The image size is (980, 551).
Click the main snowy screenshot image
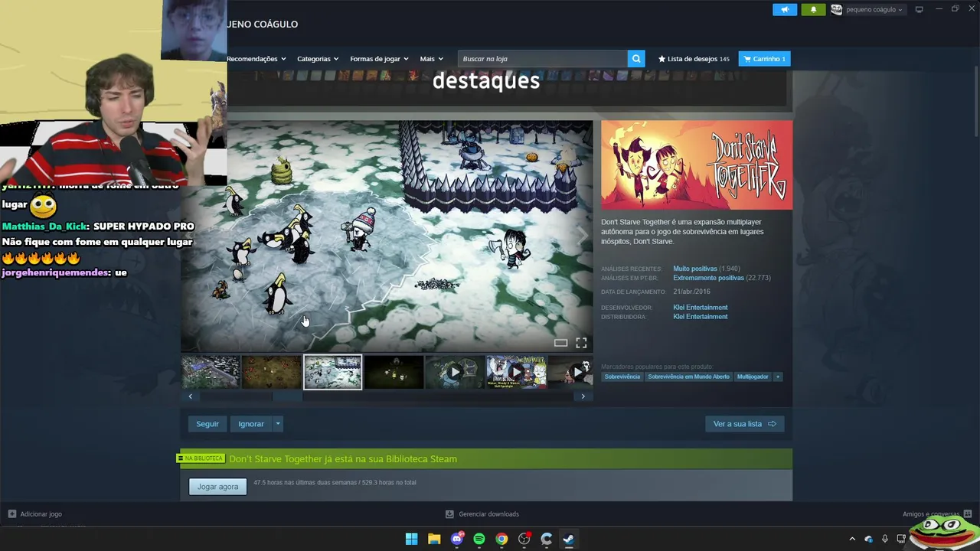(x=387, y=236)
